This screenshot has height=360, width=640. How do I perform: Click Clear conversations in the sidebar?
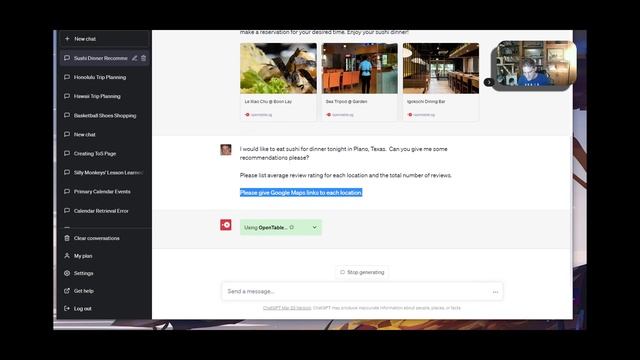[104, 238]
